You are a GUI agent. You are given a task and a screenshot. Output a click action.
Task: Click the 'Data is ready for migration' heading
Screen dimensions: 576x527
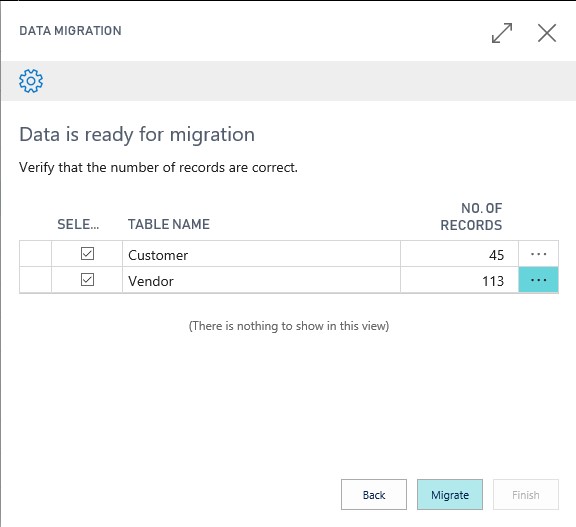point(137,134)
